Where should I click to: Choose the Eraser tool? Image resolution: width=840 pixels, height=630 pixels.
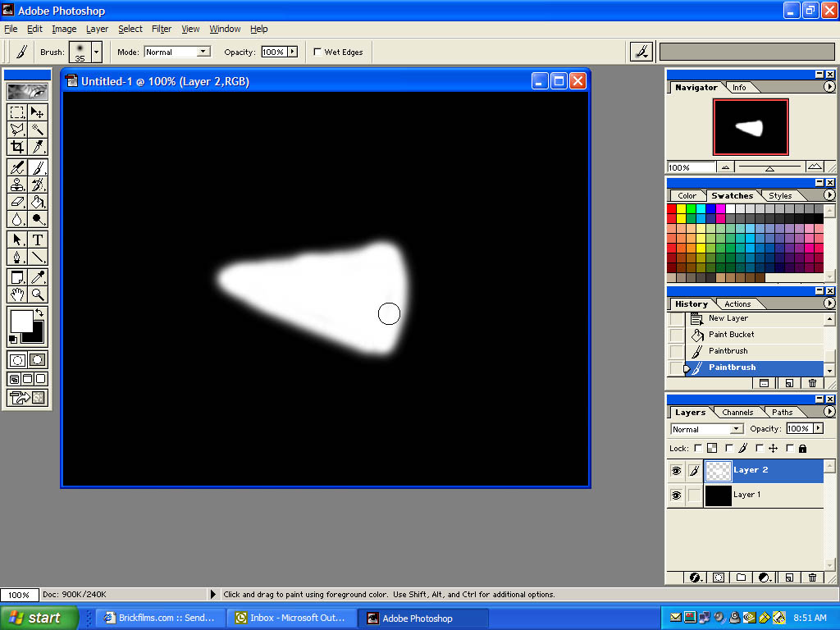point(16,202)
